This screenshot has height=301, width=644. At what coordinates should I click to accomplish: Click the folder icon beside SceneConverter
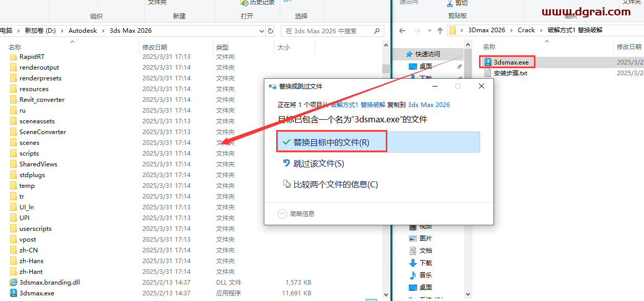[x=14, y=132]
